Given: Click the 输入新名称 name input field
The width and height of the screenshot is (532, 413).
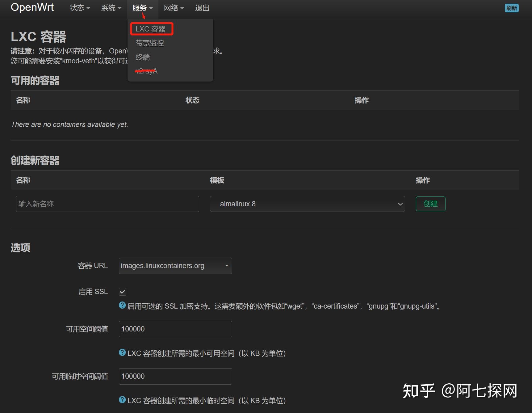Looking at the screenshot, I should 107,204.
